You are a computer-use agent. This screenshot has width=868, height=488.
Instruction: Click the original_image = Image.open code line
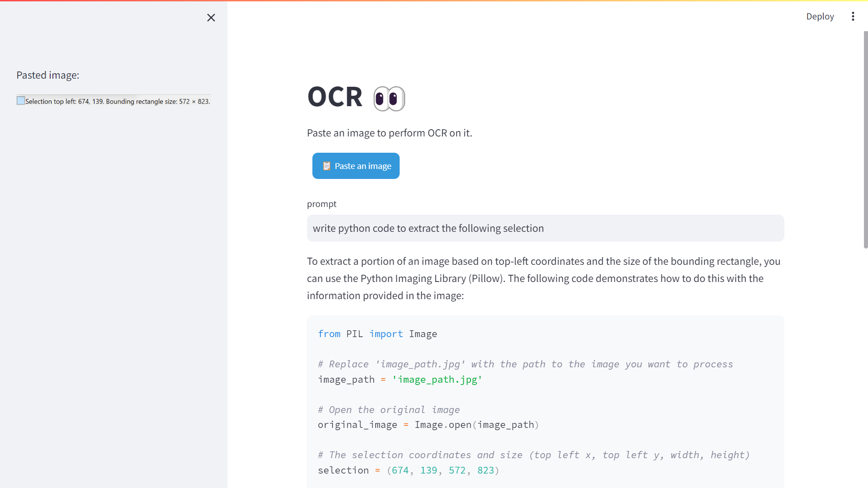click(x=428, y=425)
